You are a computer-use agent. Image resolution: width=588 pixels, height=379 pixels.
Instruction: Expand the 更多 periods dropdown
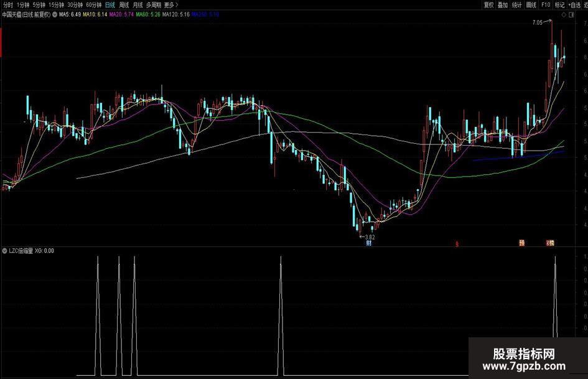(x=171, y=5)
